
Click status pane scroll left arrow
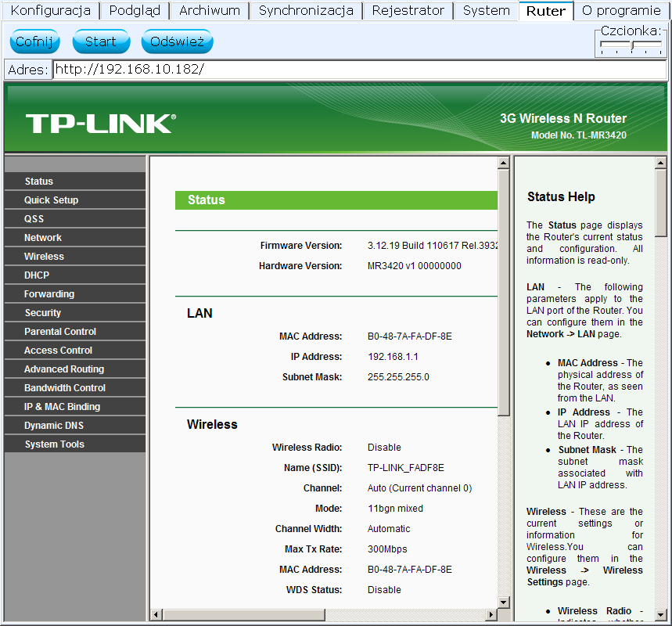(x=156, y=615)
